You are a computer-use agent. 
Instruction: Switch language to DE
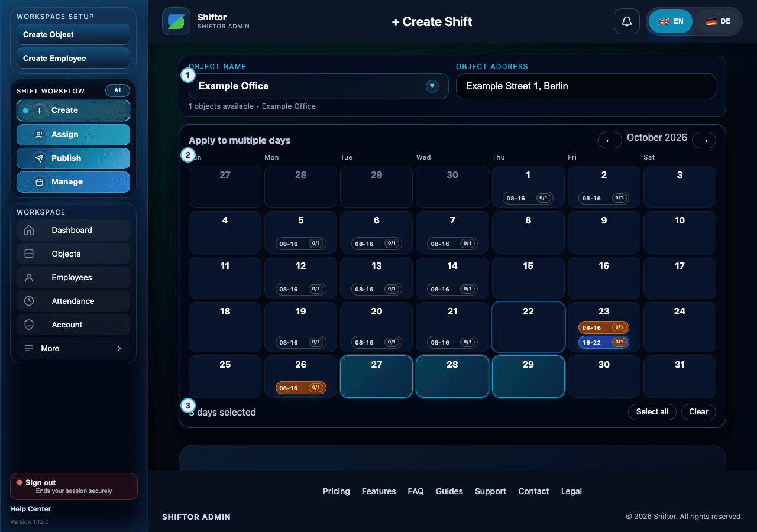pyautogui.click(x=718, y=21)
